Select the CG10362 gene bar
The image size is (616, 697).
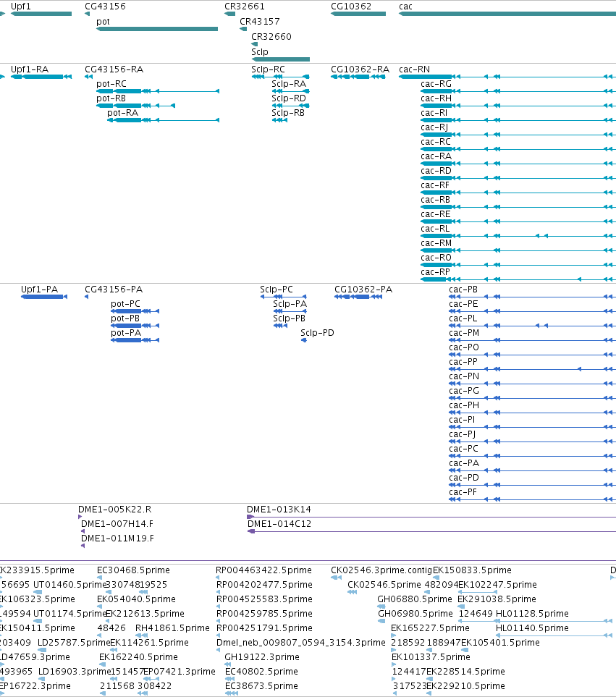pyautogui.click(x=358, y=14)
